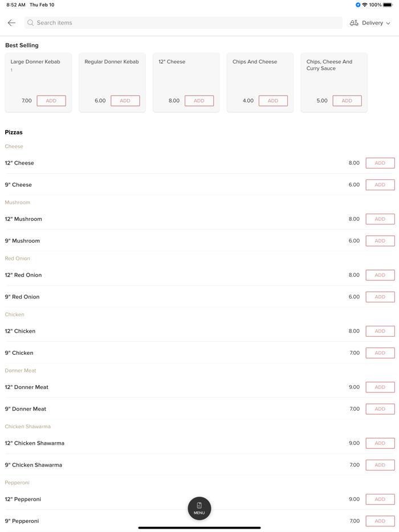Add 12" Mushroom pizza to order
This screenshot has width=399, height=532.
(x=380, y=219)
